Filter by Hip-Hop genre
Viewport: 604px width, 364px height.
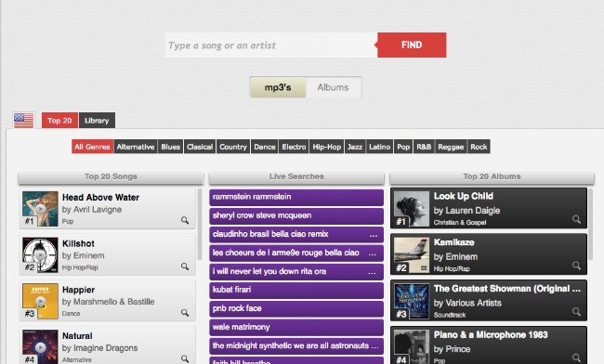(327, 147)
